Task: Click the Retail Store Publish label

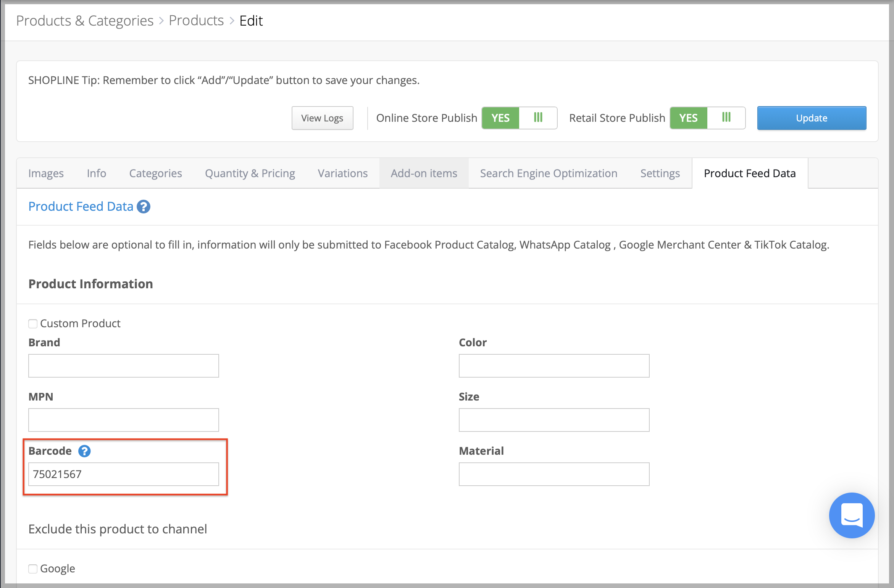Action: (x=617, y=118)
